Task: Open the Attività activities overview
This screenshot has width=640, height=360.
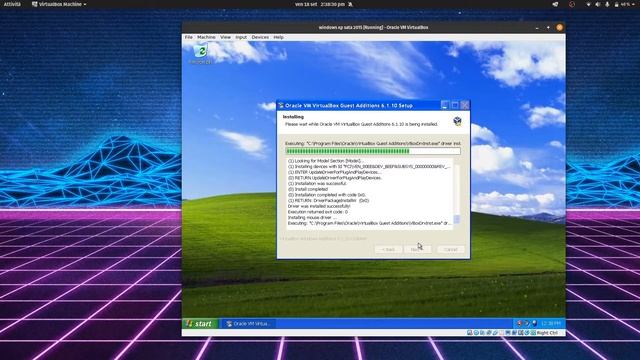Action: click(12, 4)
